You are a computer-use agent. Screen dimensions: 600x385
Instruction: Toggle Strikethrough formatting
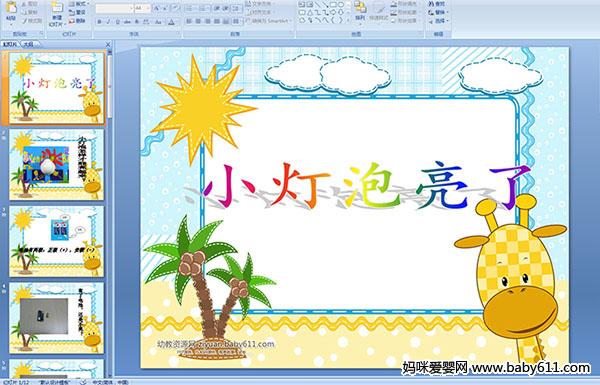[127, 22]
